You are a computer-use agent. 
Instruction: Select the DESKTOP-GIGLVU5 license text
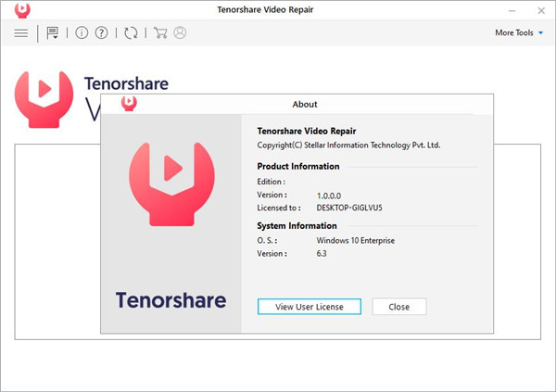point(349,208)
